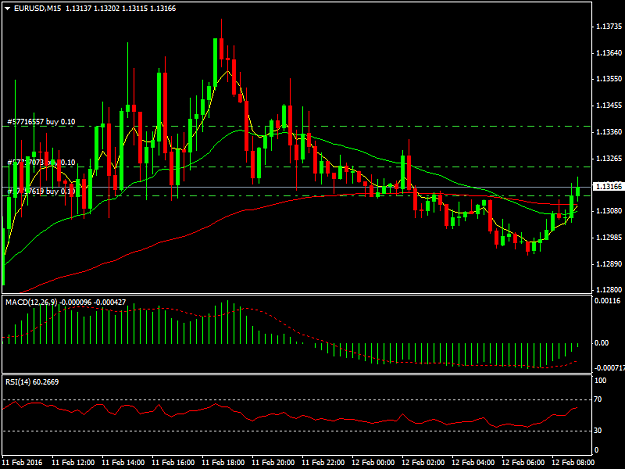Image resolution: width=625 pixels, height=469 pixels.
Task: Click time axis label 11 Feb 18:00
Action: click(223, 462)
